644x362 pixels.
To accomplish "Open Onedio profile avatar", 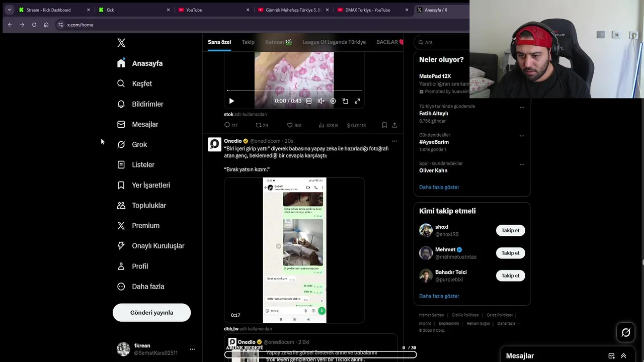I will (214, 145).
